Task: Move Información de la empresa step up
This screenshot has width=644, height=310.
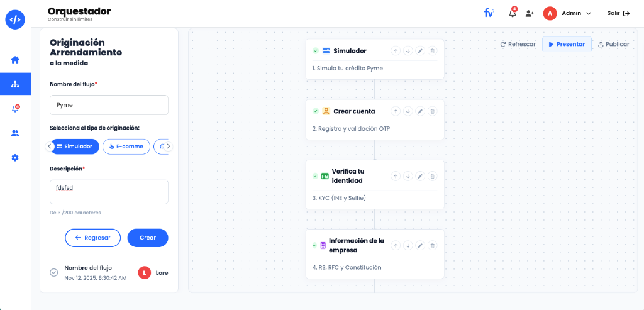Action: click(395, 245)
